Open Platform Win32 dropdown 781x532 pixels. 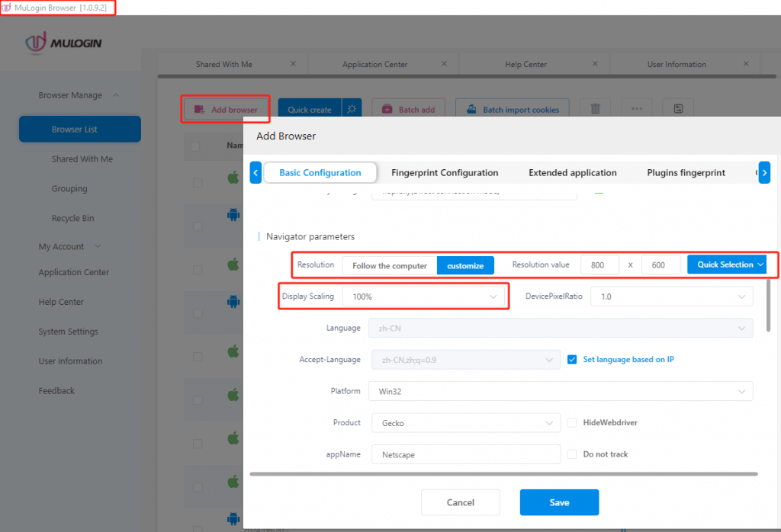point(561,391)
